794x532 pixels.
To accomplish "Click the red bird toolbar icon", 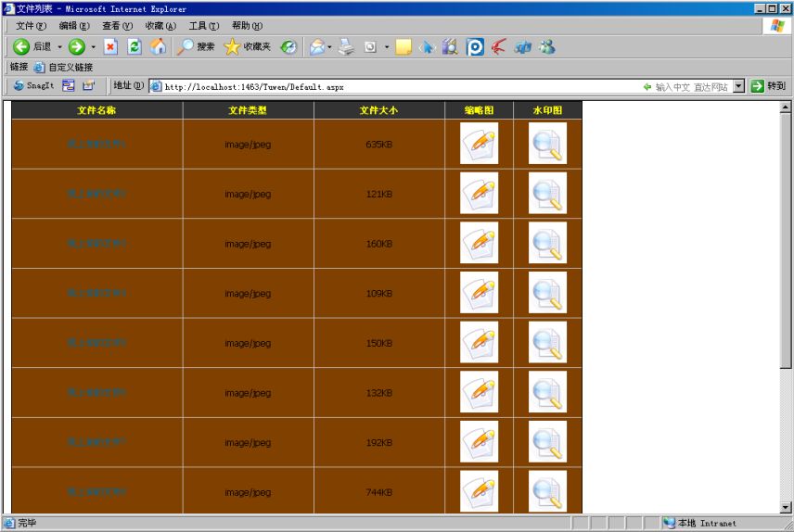I will pyautogui.click(x=499, y=46).
